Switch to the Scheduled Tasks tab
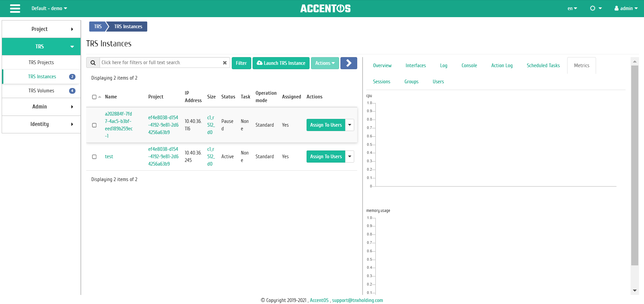The image size is (644, 304). coord(543,66)
